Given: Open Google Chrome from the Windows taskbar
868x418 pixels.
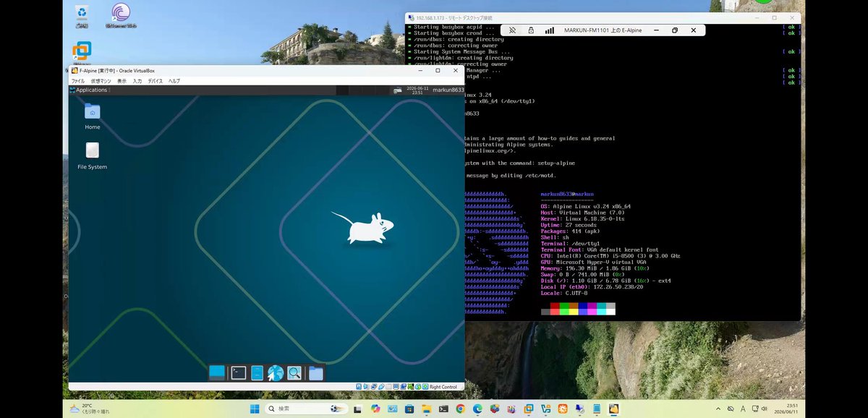Looking at the screenshot, I should click(460, 409).
